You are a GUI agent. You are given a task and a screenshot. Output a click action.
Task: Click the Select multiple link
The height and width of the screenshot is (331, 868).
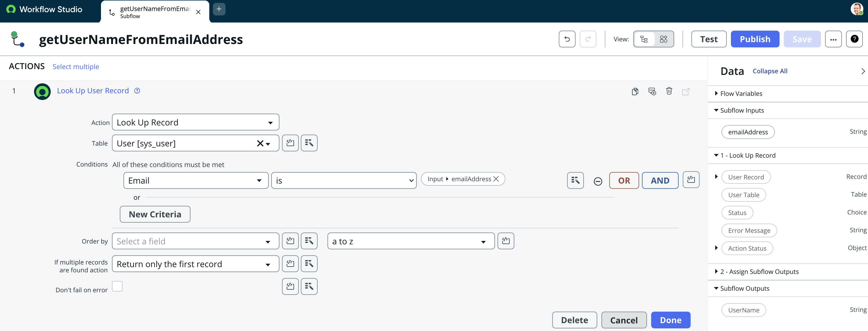click(x=76, y=67)
